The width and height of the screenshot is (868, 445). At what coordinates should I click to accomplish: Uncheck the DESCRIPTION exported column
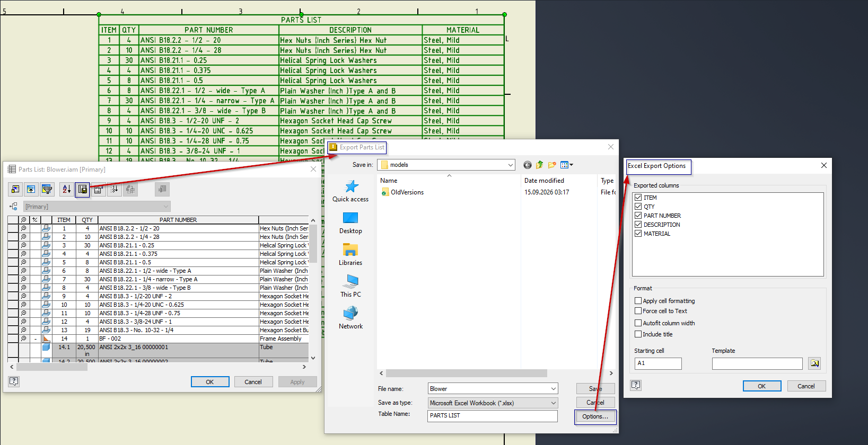tap(638, 225)
